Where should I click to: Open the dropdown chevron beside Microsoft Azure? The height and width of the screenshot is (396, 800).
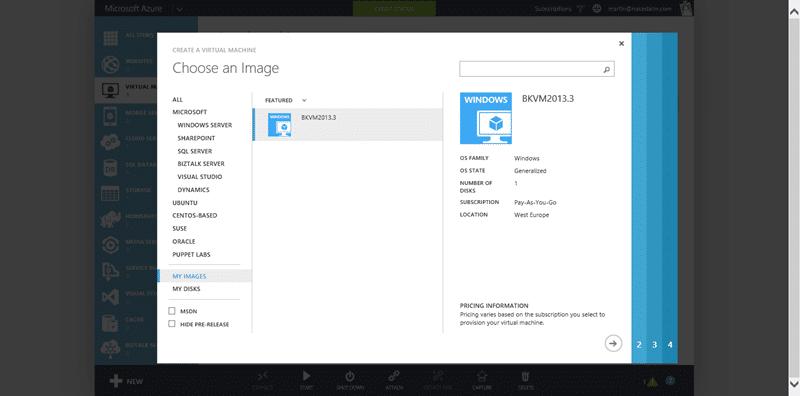(179, 9)
